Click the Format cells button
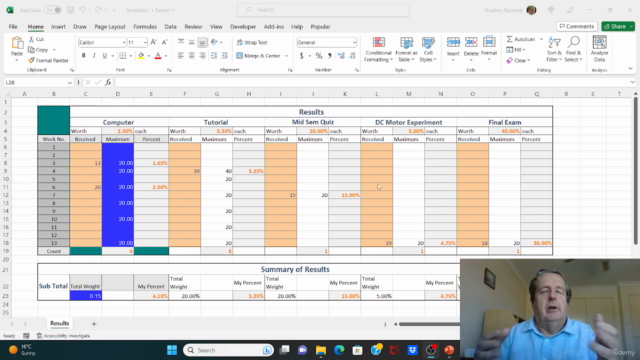The width and height of the screenshot is (640, 360). tap(489, 49)
